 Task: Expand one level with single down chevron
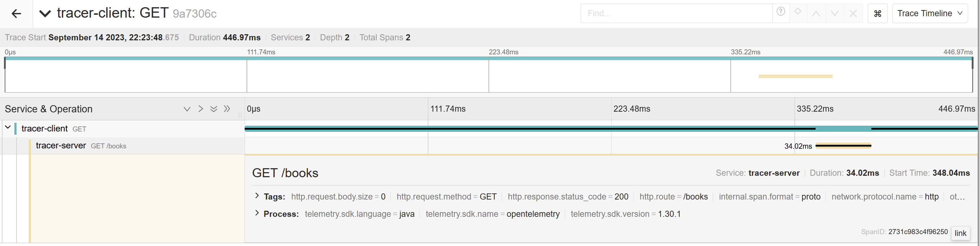pyautogui.click(x=187, y=109)
